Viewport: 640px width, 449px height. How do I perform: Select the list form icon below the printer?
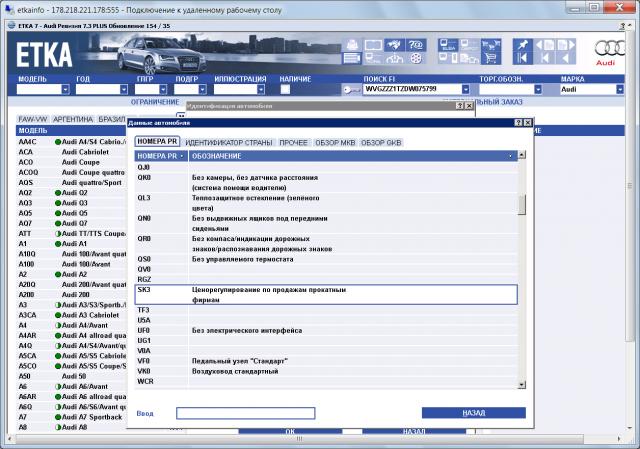coord(352,58)
